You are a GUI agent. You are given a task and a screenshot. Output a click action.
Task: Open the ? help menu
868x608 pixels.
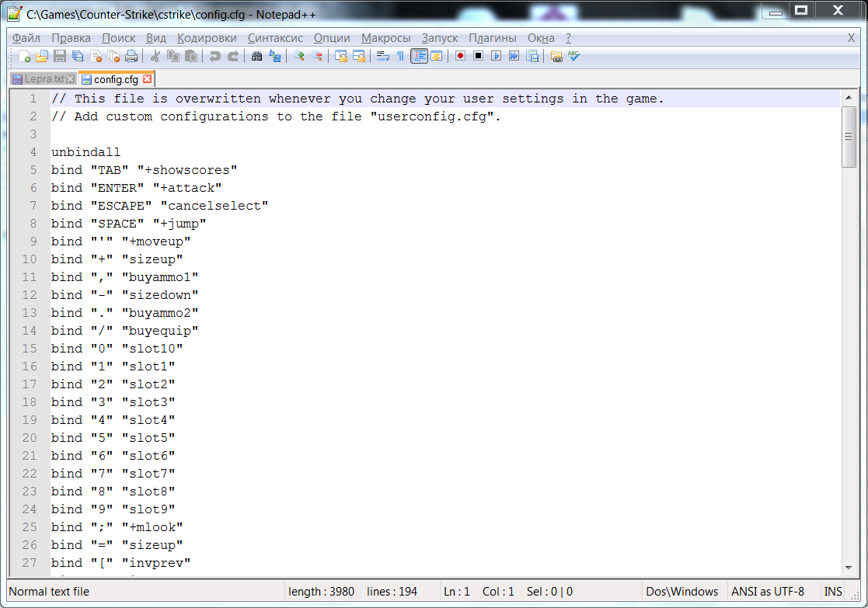[569, 38]
